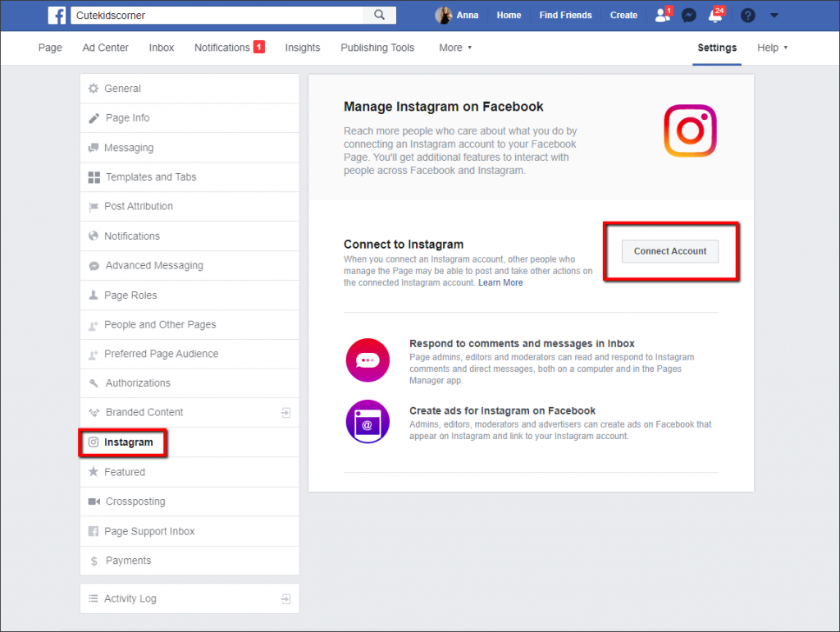Click the Page Roles person icon
Screen dimensions: 840x632
pyautogui.click(x=94, y=295)
